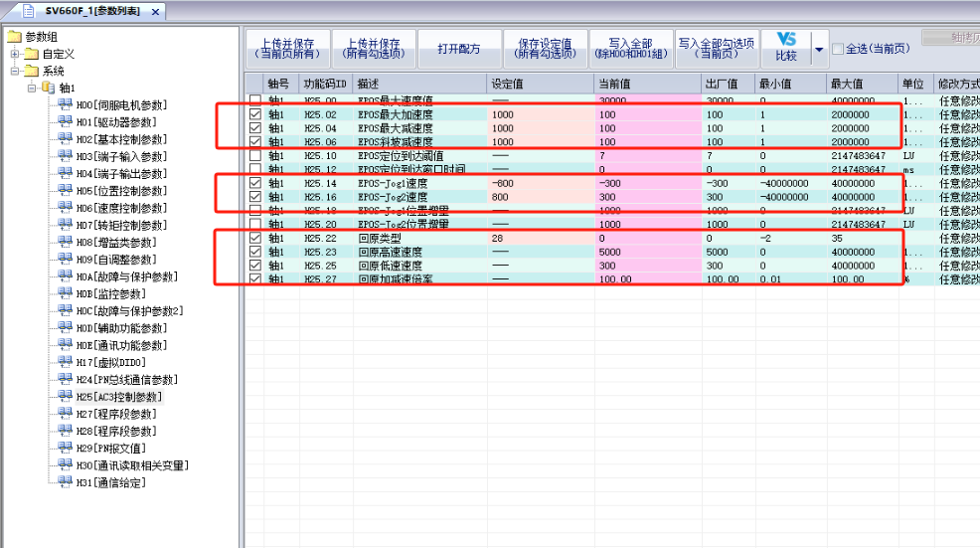Close the SV660F_1[参数列表] tab
This screenshot has height=548, width=980.
coord(156,12)
